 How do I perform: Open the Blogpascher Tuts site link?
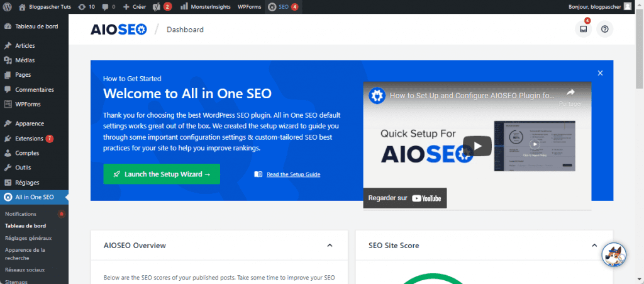point(45,6)
